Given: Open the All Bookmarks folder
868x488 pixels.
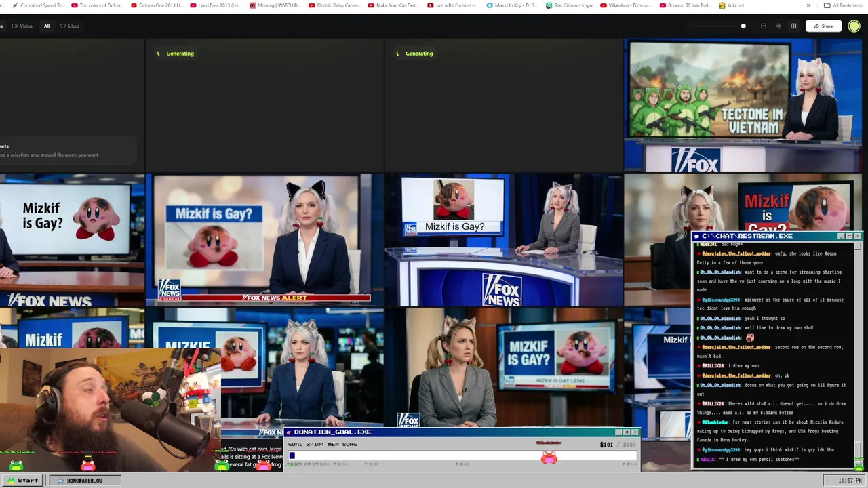Looking at the screenshot, I should pyautogui.click(x=843, y=5).
